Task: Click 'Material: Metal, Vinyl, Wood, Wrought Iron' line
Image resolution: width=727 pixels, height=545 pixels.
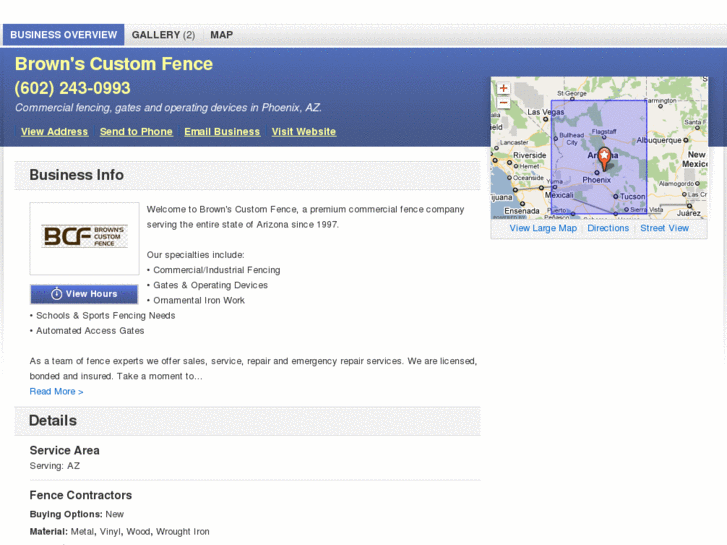Action: 120,532
